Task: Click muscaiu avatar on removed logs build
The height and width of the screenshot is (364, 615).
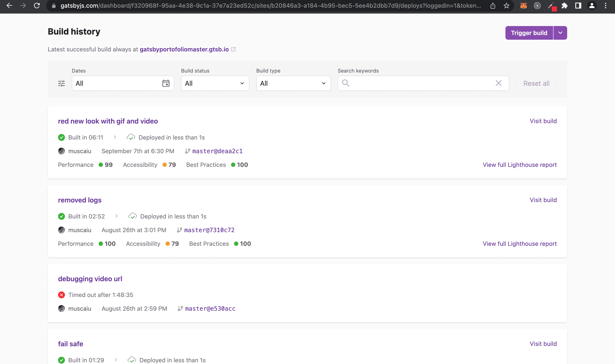Action: [x=61, y=230]
